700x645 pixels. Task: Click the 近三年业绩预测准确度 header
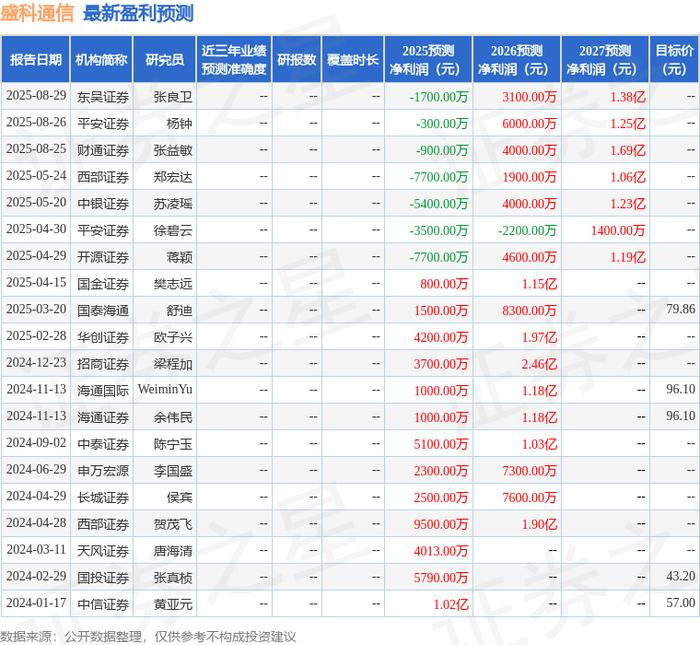point(234,59)
